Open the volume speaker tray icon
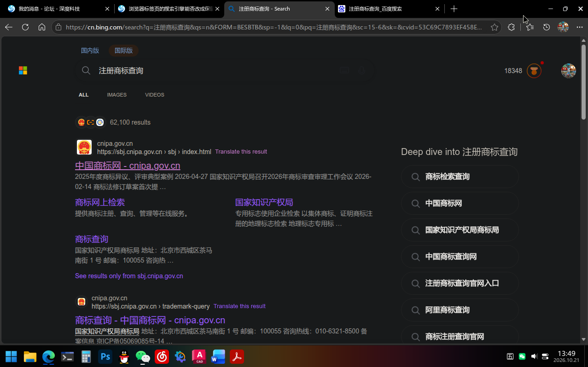 coord(534,356)
